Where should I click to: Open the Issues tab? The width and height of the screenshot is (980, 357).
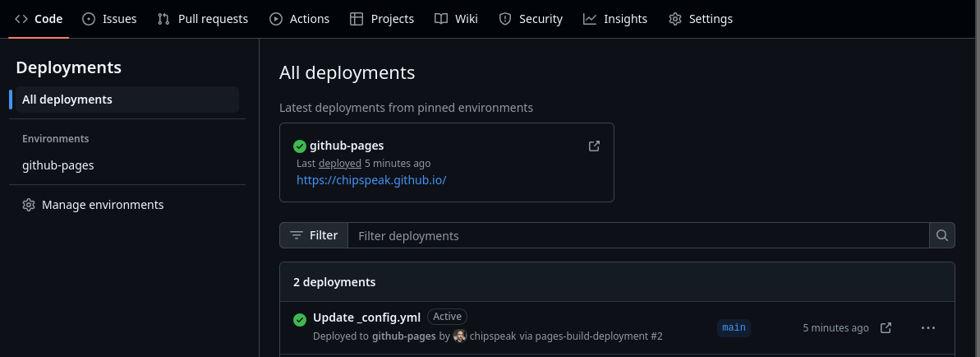pos(109,19)
